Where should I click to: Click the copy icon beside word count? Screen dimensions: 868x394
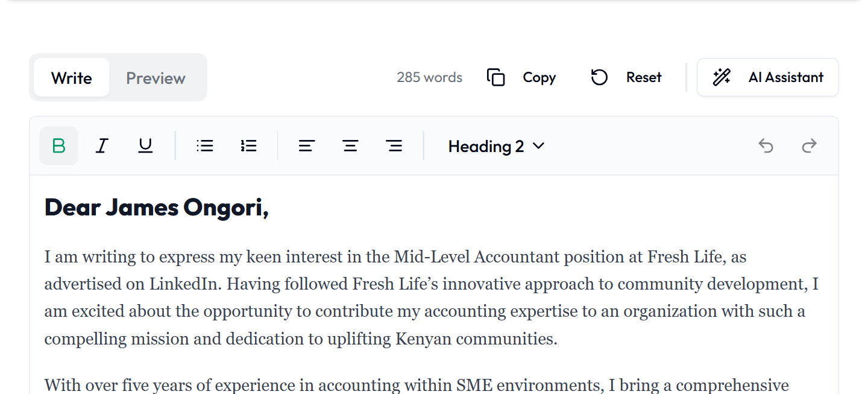pos(495,77)
